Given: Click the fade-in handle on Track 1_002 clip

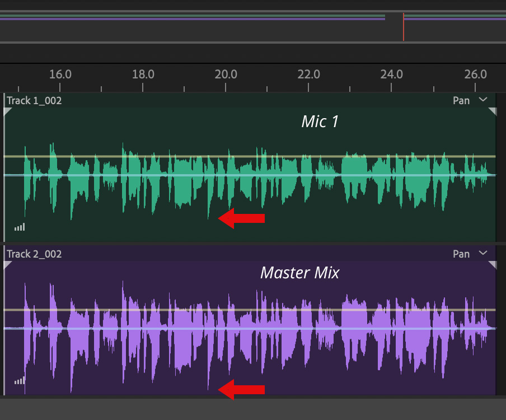Looking at the screenshot, I should tap(8, 111).
